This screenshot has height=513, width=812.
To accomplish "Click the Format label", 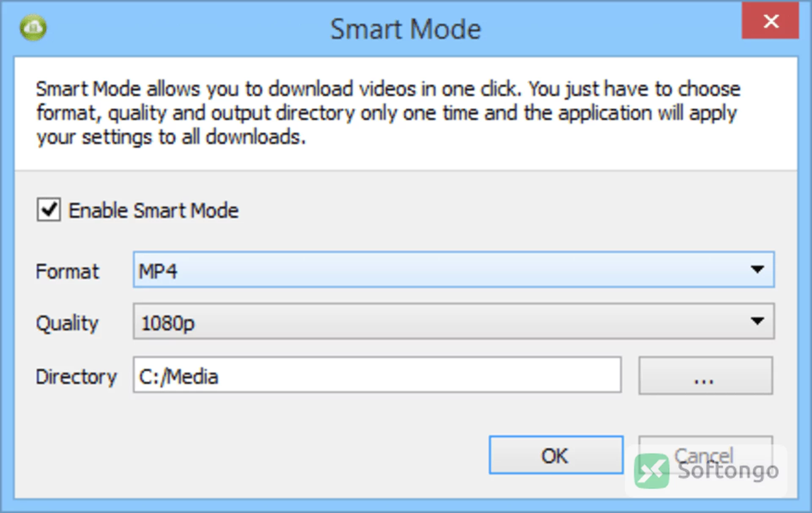I will tap(67, 271).
